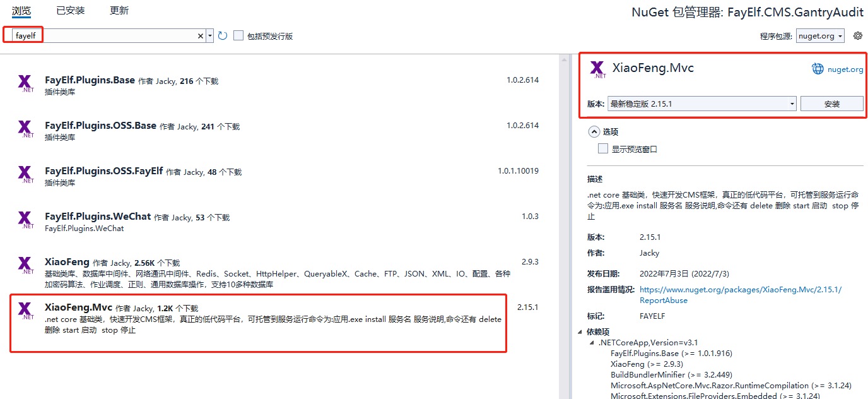The image size is (868, 399).
Task: Click the nuget.org globe icon
Action: point(818,69)
